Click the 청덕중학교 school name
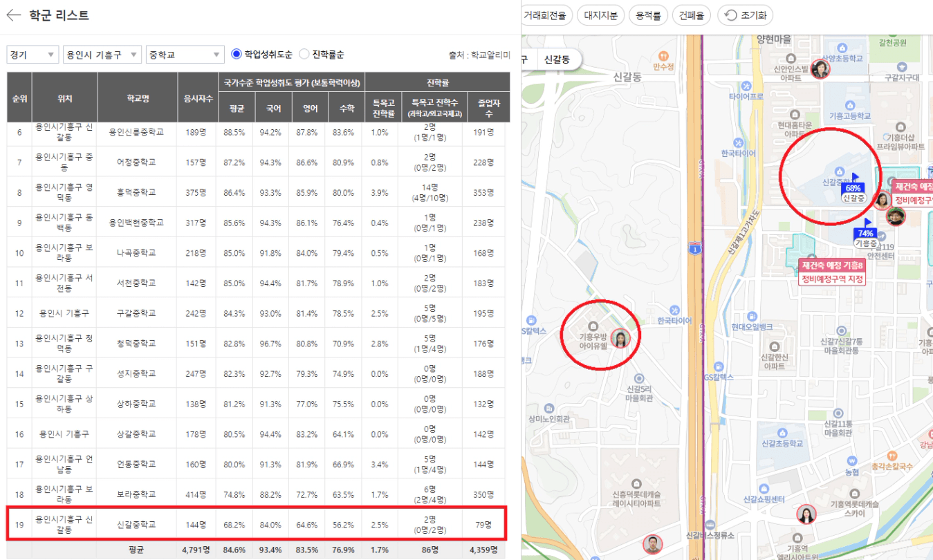 [136, 344]
